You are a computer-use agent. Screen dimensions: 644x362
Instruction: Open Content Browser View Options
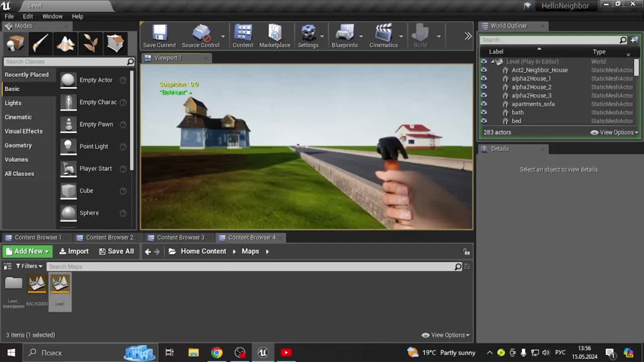coord(445,335)
